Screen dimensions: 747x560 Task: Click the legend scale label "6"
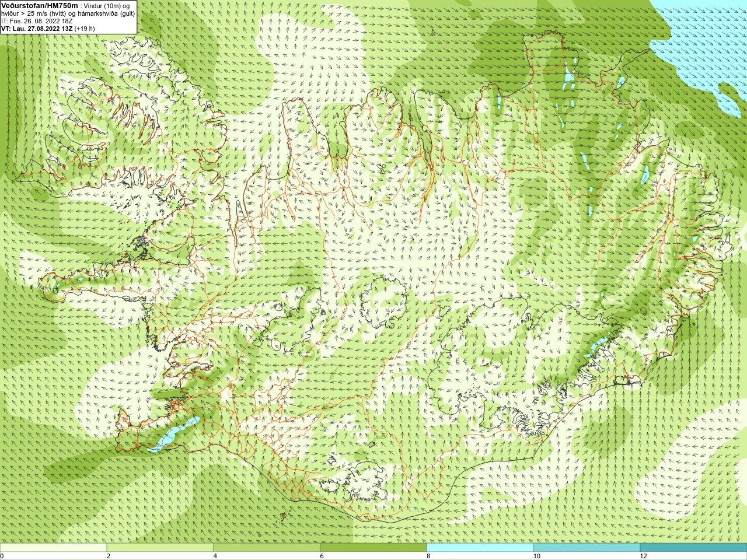click(x=322, y=556)
